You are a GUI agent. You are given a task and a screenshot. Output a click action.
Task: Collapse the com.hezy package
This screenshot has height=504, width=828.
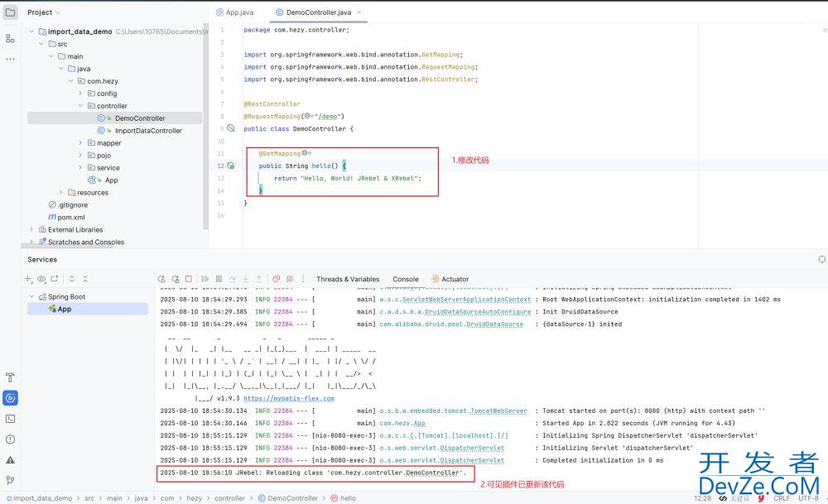tap(70, 81)
